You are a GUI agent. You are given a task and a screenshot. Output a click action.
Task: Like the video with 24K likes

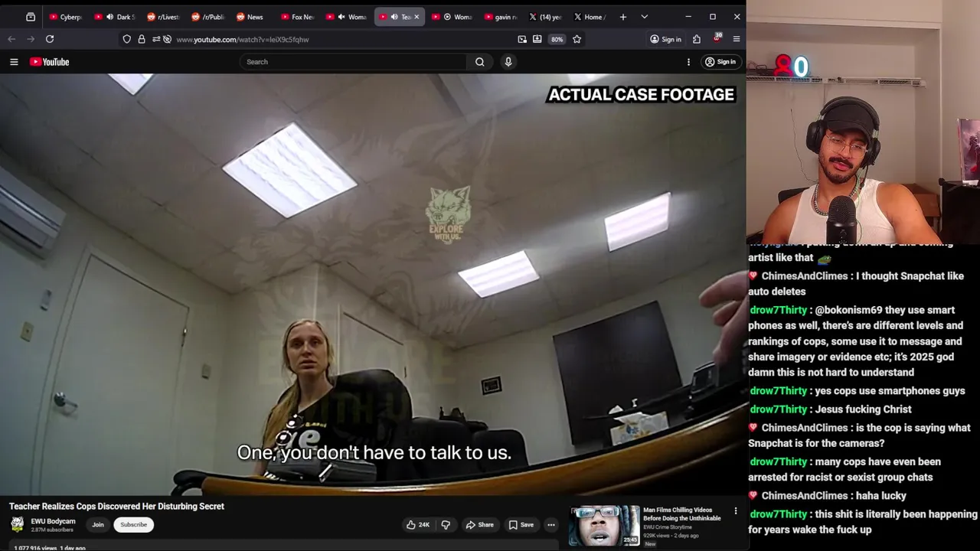point(418,525)
